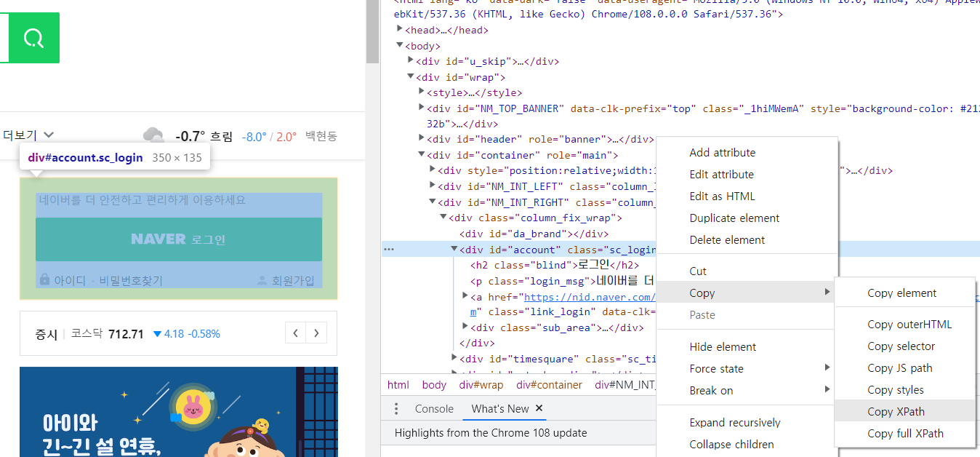Select Copy XPath in submenu

click(905, 412)
